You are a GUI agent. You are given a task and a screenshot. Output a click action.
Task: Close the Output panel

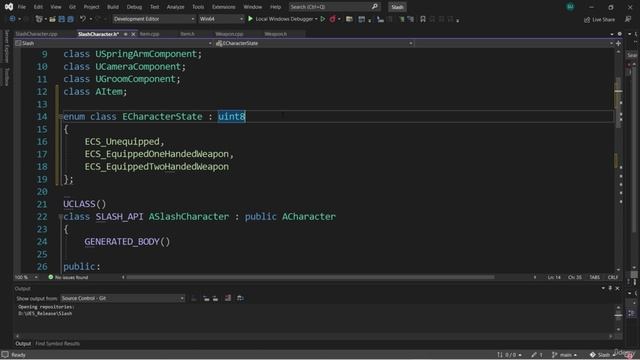point(618,288)
